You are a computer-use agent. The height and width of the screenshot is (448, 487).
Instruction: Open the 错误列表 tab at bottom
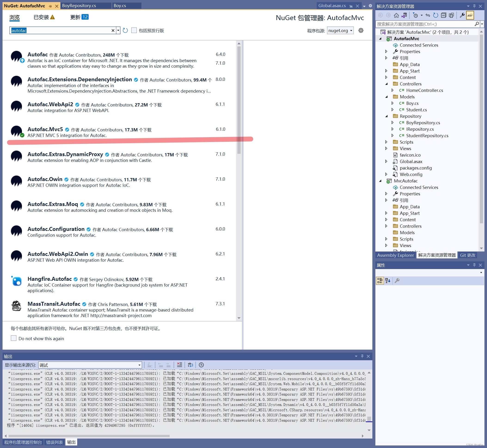point(54,442)
